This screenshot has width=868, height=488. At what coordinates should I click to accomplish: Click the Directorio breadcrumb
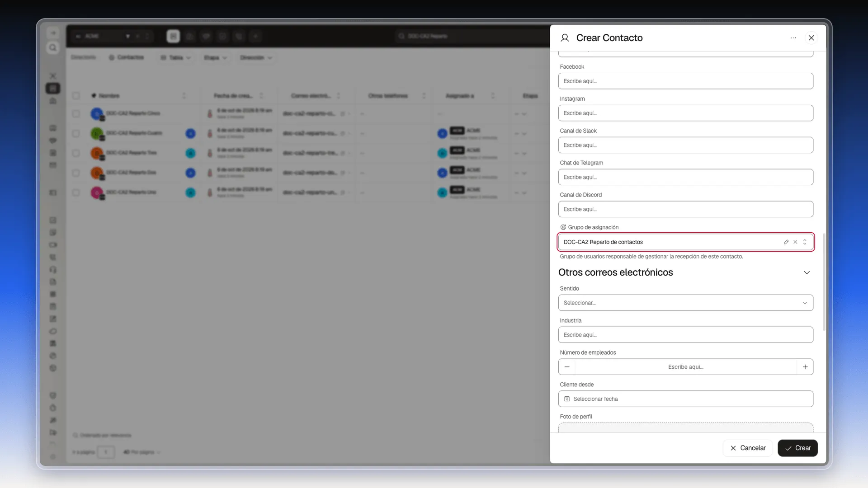tap(84, 57)
